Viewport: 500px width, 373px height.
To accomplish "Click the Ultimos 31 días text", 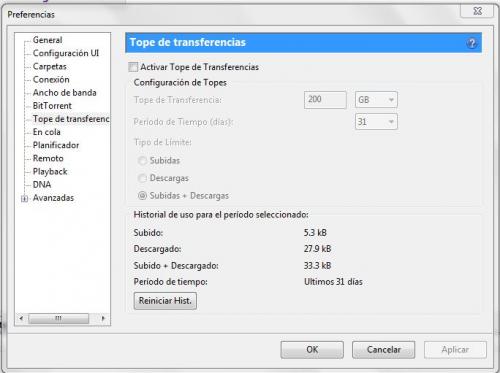I will 333,282.
